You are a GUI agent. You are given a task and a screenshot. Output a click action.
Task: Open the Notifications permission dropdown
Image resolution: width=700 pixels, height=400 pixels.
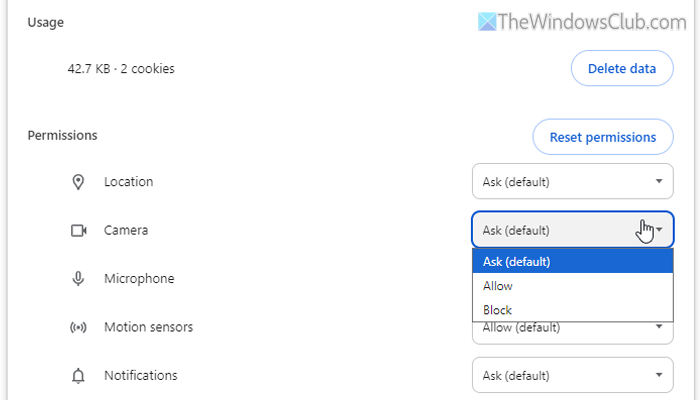tap(572, 376)
